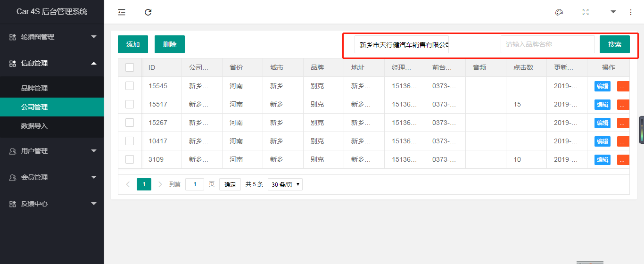Expand the 轮播图管理 menu arrow
The height and width of the screenshot is (264, 644).
click(x=94, y=37)
